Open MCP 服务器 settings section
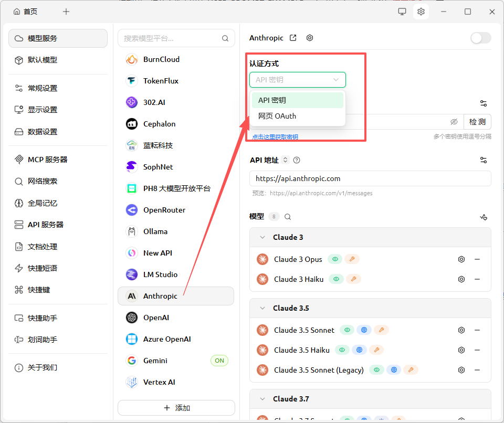This screenshot has width=504, height=423. tap(48, 160)
